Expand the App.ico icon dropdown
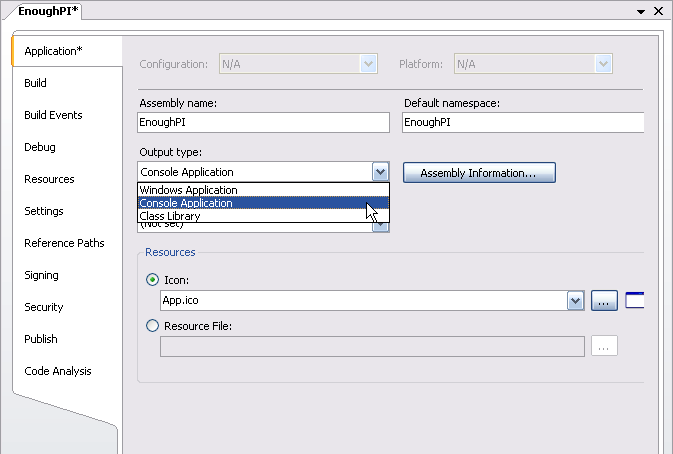 575,300
